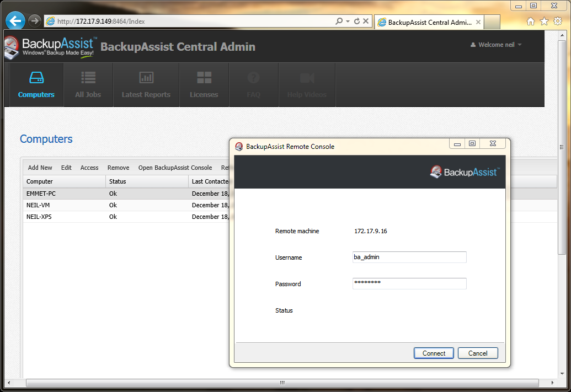Screen dimensions: 571x392
Task: Open address bar search dropdown arrow
Action: pyautogui.click(x=348, y=21)
